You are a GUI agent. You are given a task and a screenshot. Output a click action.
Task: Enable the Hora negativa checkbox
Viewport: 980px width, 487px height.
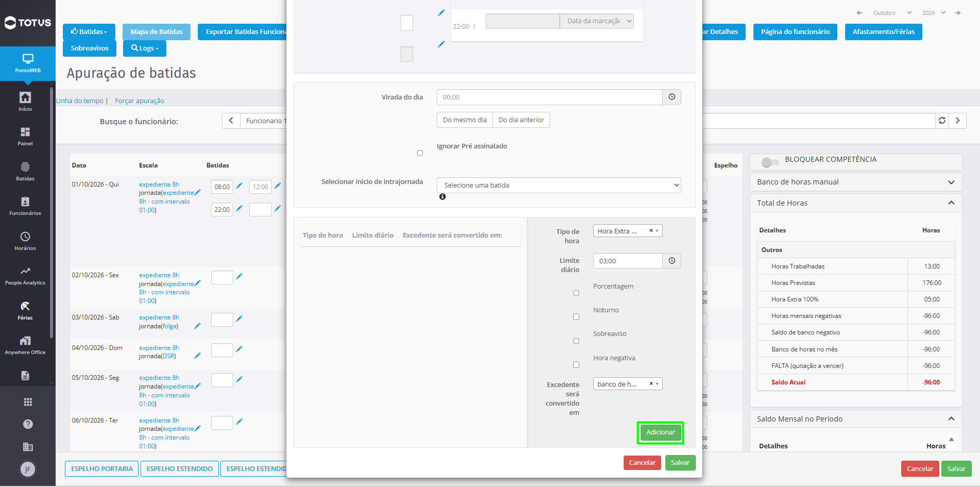(576, 365)
